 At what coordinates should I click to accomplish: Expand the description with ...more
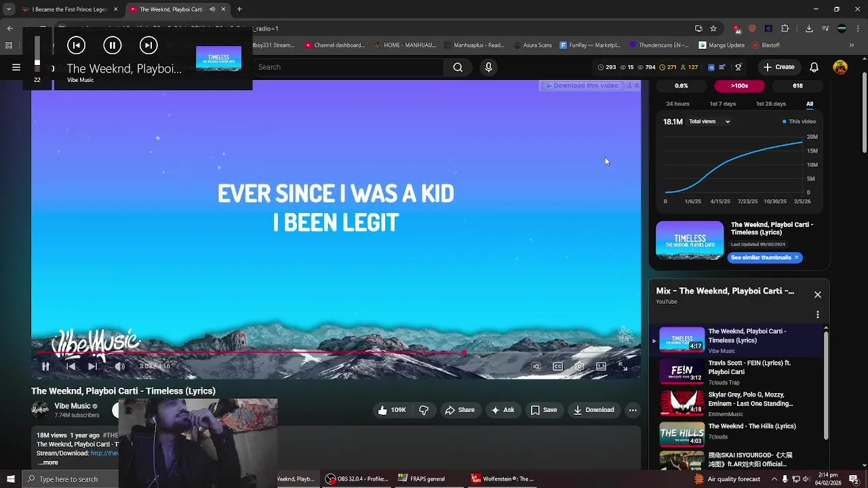tap(47, 462)
